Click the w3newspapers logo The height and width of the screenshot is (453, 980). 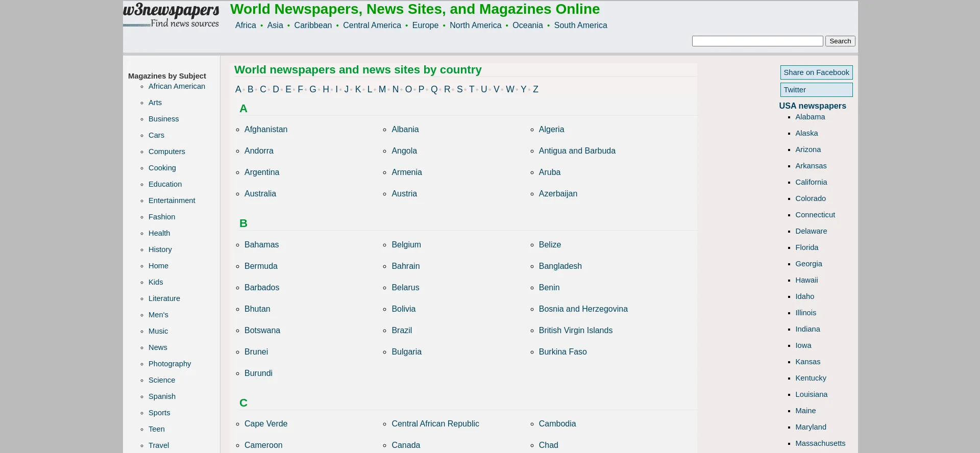coord(171,15)
